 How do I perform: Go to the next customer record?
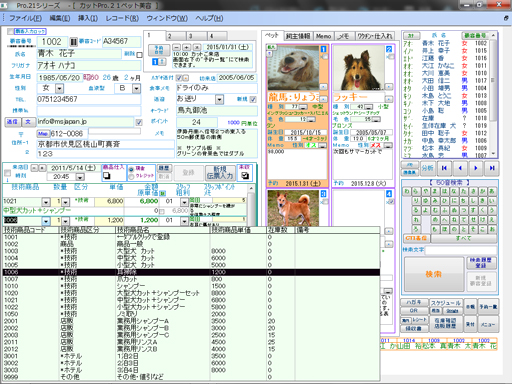coord(476,168)
